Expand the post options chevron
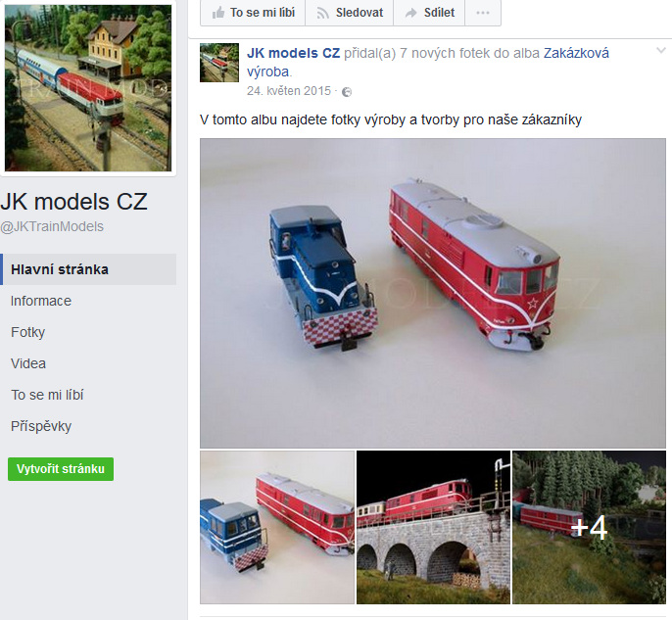Screen dimensions: 672x620 coord(661,51)
